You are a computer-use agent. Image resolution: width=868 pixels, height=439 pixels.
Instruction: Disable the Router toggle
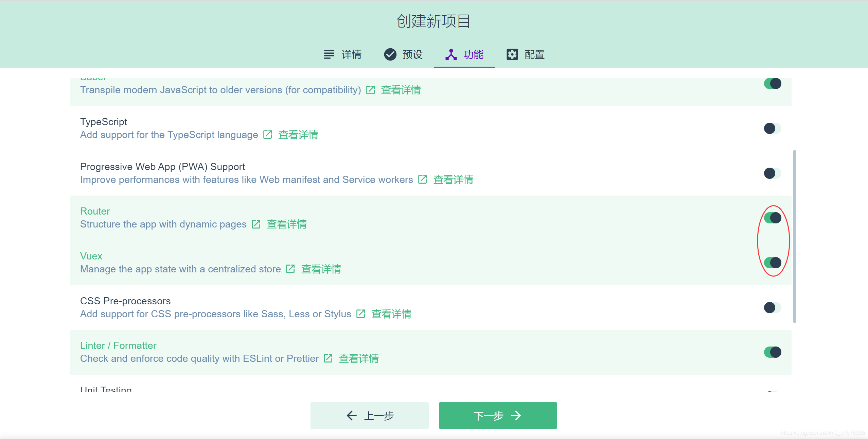772,218
